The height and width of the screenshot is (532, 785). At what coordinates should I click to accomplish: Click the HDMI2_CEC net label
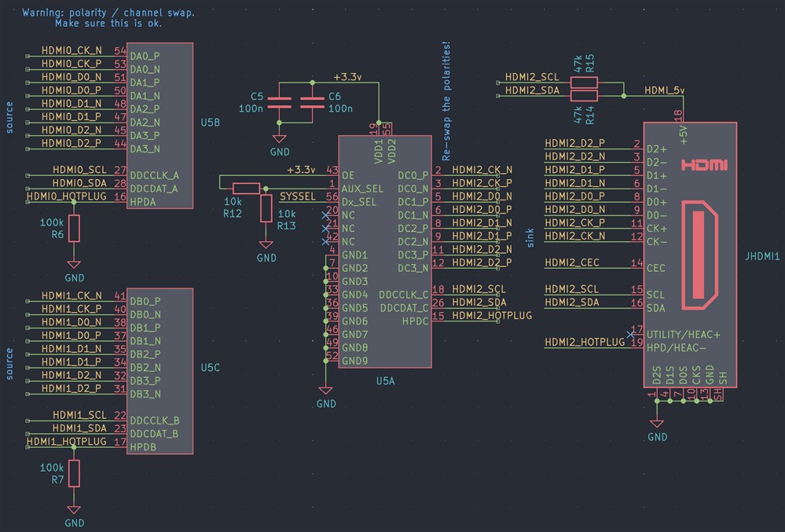572,262
